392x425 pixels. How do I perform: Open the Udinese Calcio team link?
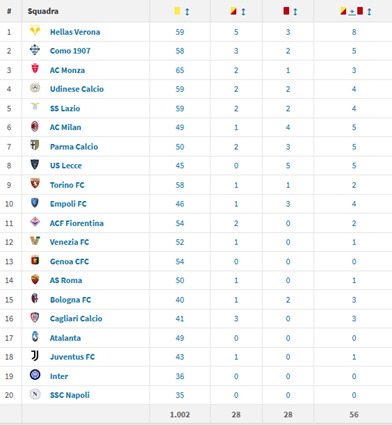[x=77, y=89]
